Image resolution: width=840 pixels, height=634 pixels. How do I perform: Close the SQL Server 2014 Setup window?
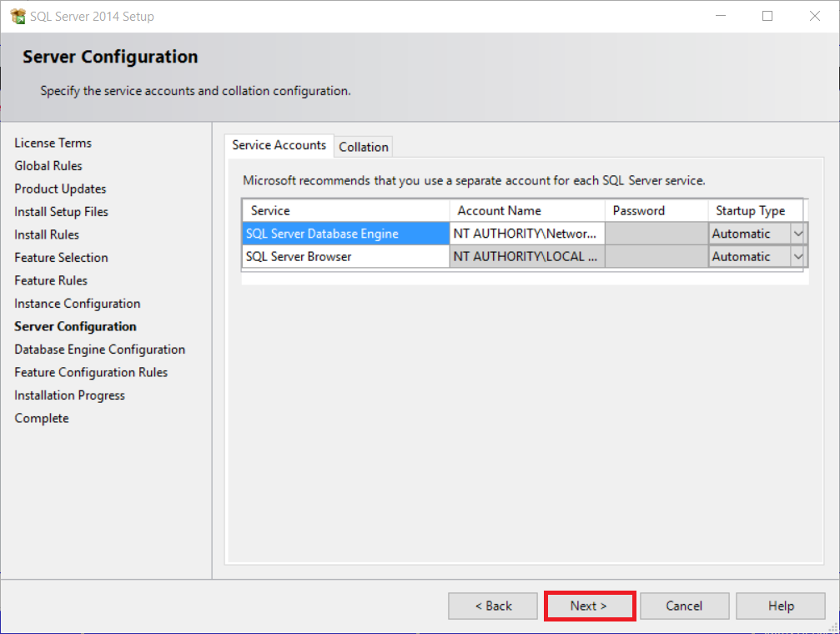coord(815,16)
